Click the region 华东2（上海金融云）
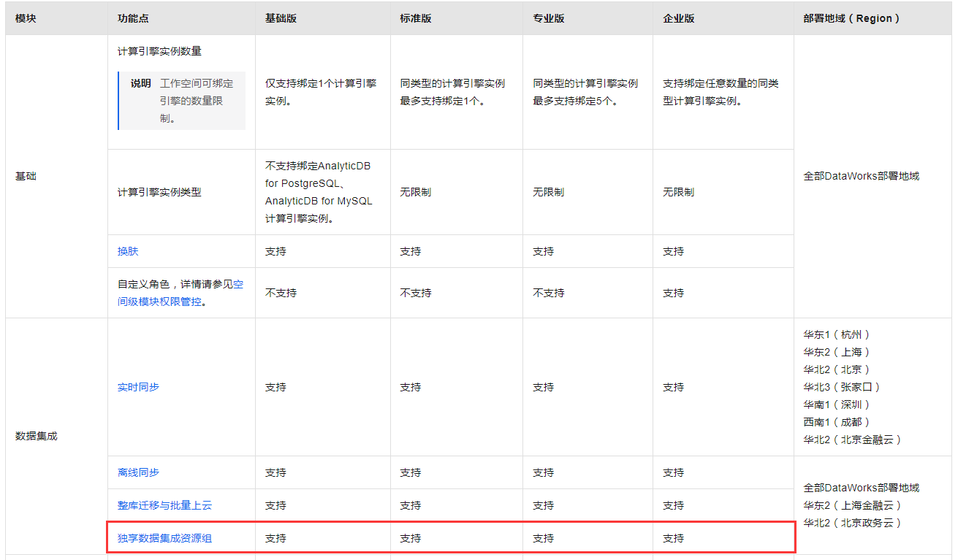The image size is (958, 560). click(853, 505)
